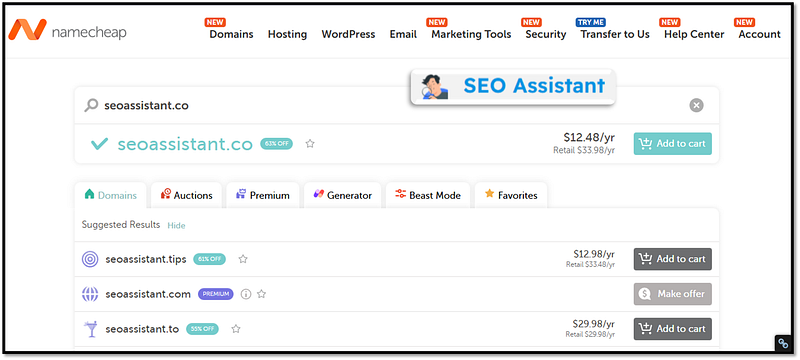Open the Security menu

pyautogui.click(x=545, y=34)
